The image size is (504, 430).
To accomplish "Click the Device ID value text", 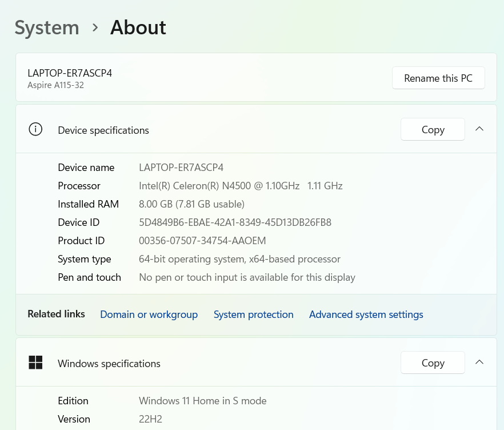I will coord(235,222).
